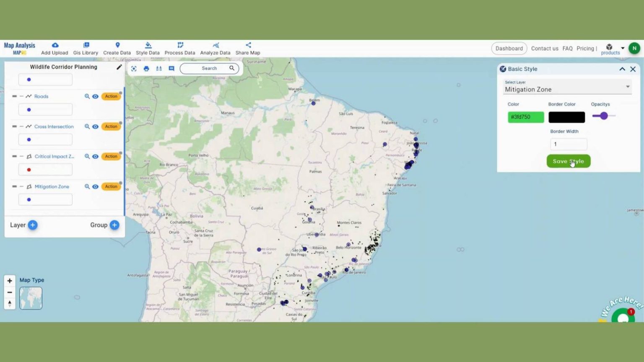Adjust the Opacity slider

point(604,116)
